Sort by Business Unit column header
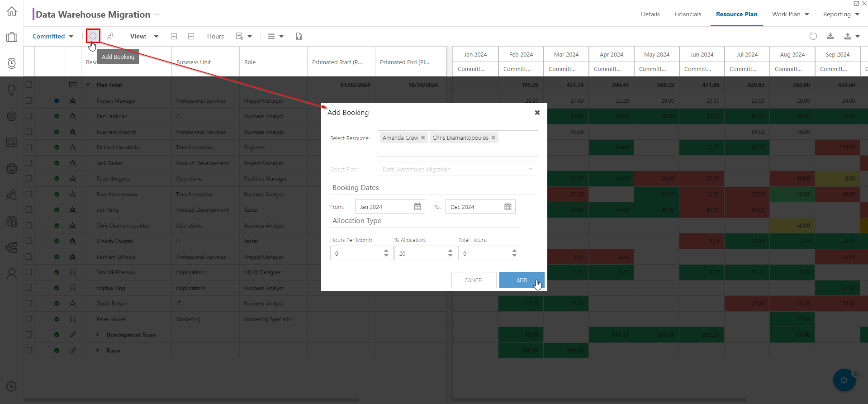 (x=194, y=62)
